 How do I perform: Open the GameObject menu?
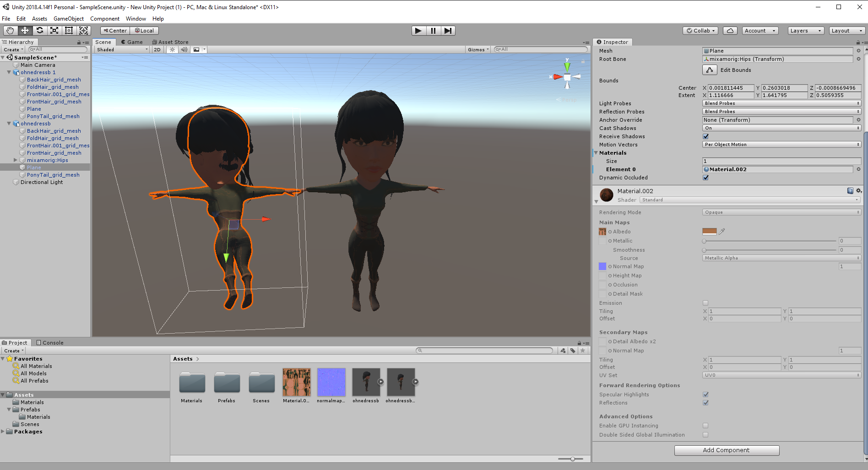coord(69,19)
